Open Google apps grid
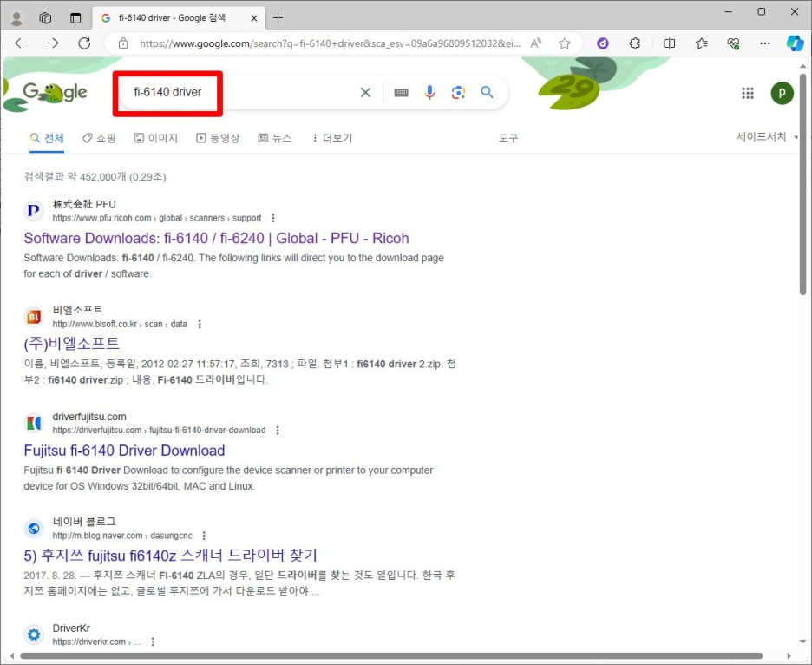Screen dimensions: 812x665 (x=747, y=93)
